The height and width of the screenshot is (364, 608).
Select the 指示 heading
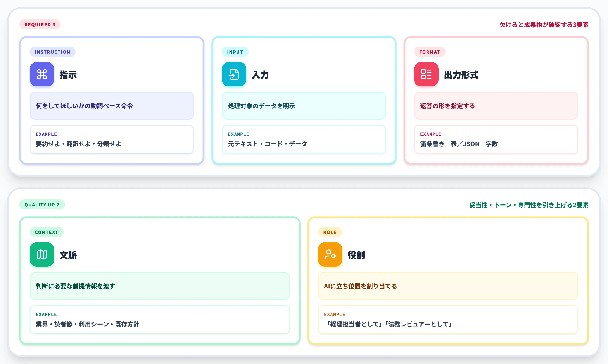click(68, 75)
